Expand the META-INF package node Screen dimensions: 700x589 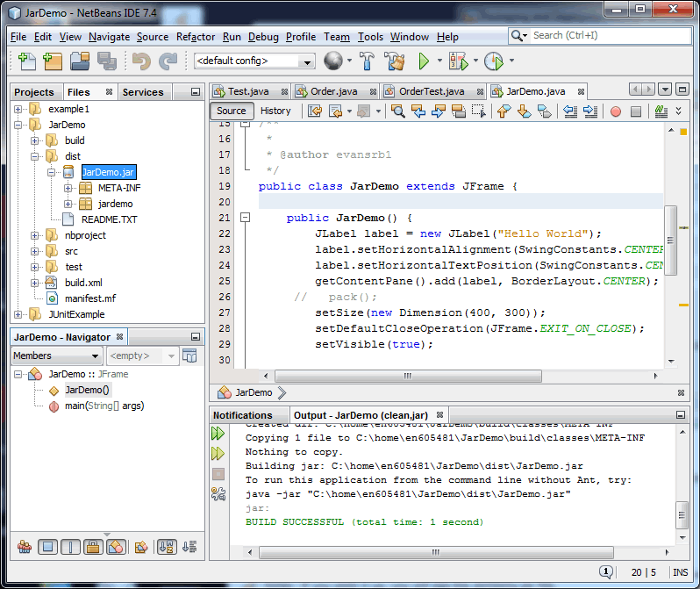68,188
